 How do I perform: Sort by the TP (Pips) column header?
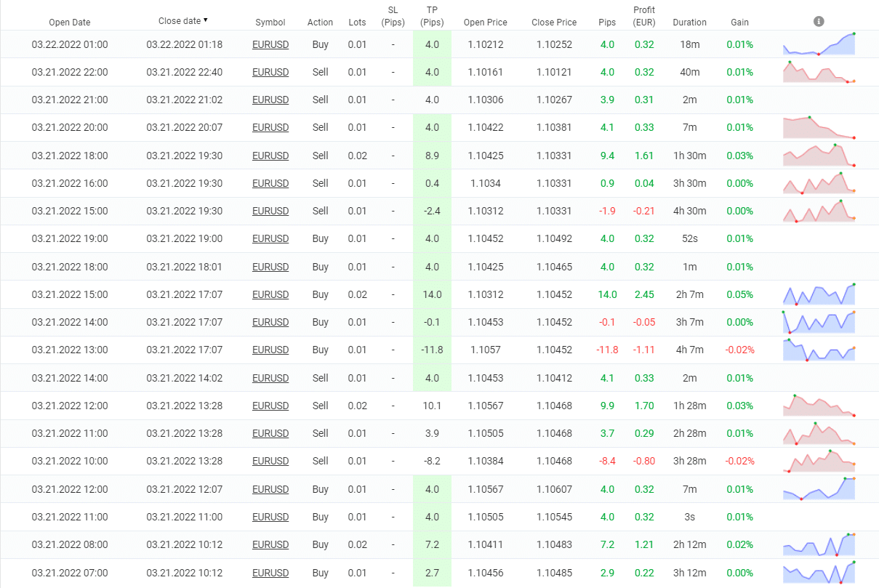point(432,16)
